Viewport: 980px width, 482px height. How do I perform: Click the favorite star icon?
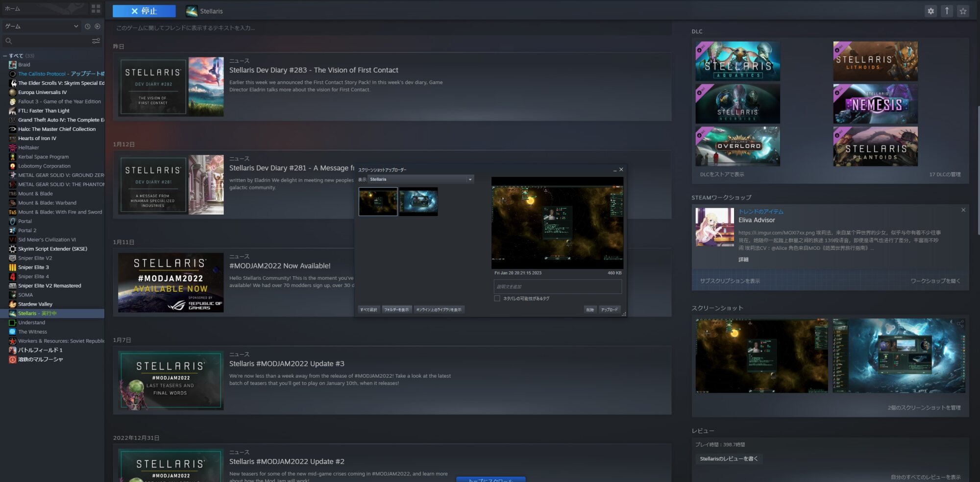963,11
